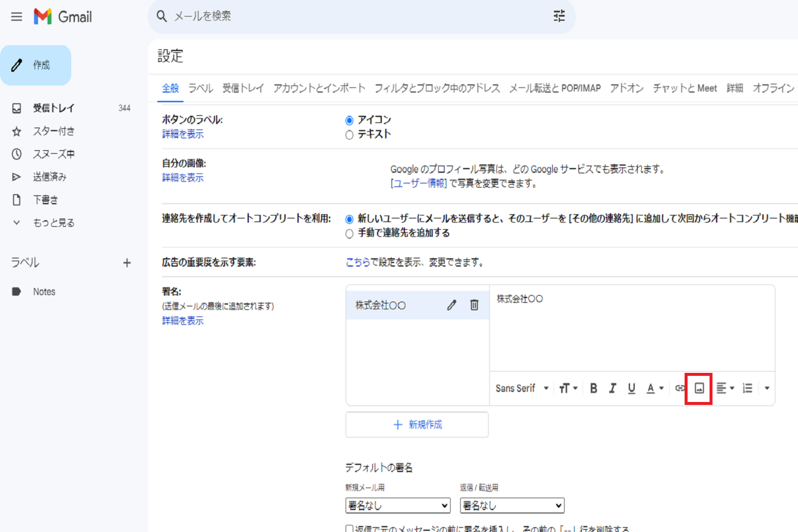Toggle underline formatting in signature editor
The height and width of the screenshot is (532, 798).
pos(631,388)
